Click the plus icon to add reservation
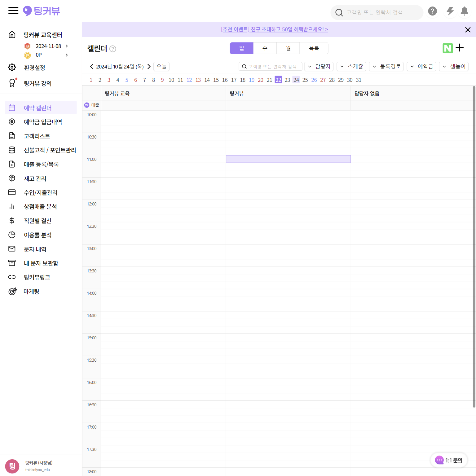 [460, 48]
